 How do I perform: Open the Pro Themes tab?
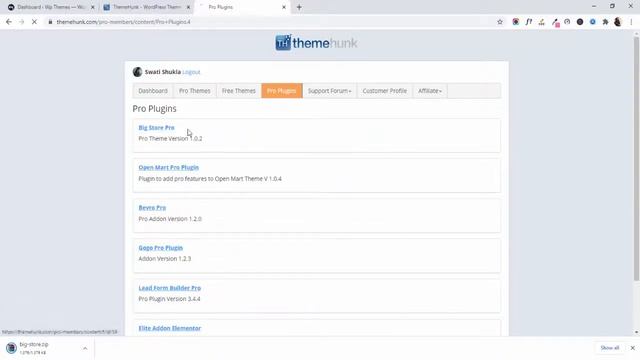(x=195, y=91)
